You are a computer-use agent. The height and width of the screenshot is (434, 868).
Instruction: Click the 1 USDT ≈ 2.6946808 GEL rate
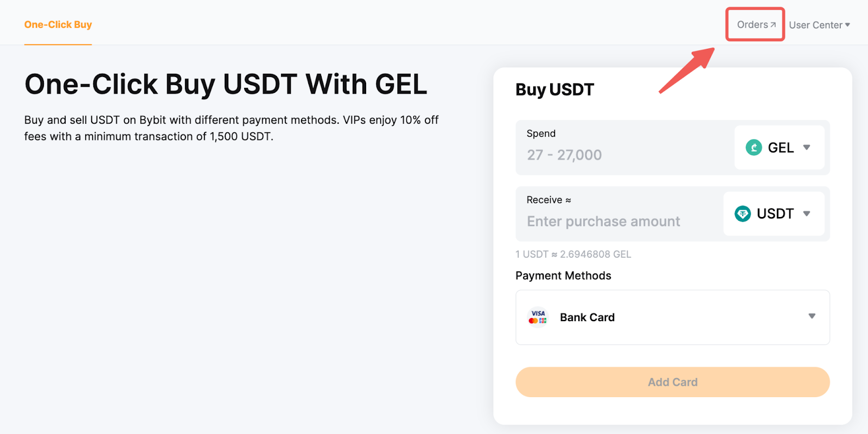tap(573, 254)
